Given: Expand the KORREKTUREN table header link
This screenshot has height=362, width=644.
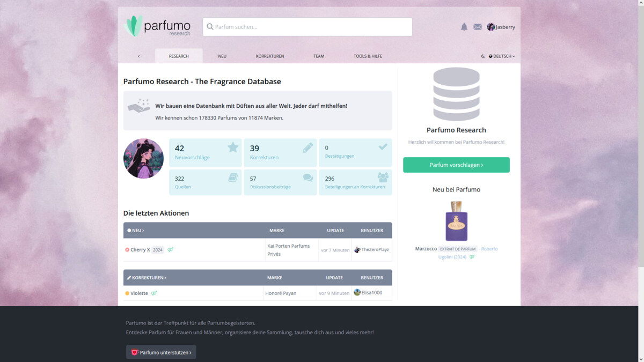Looking at the screenshot, I should [x=147, y=278].
